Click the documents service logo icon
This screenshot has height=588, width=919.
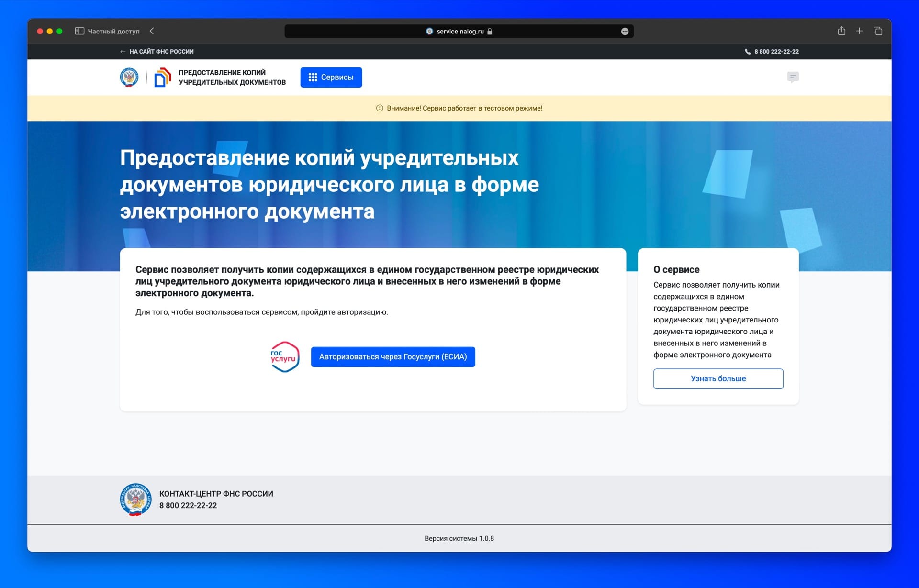(163, 78)
